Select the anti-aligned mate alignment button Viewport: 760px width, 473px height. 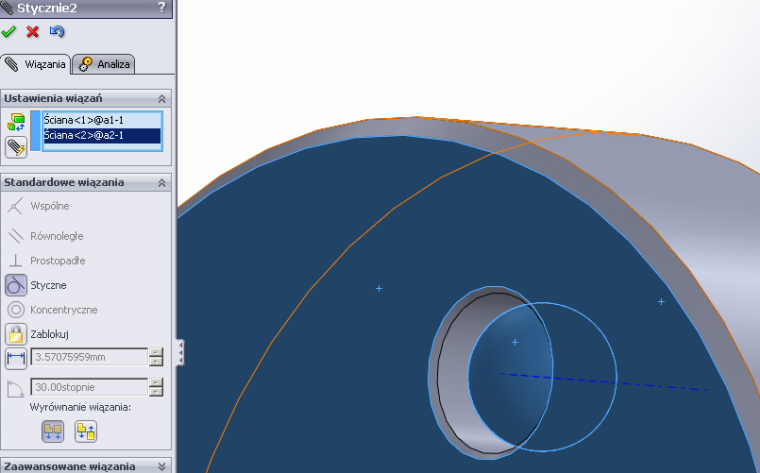(86, 431)
